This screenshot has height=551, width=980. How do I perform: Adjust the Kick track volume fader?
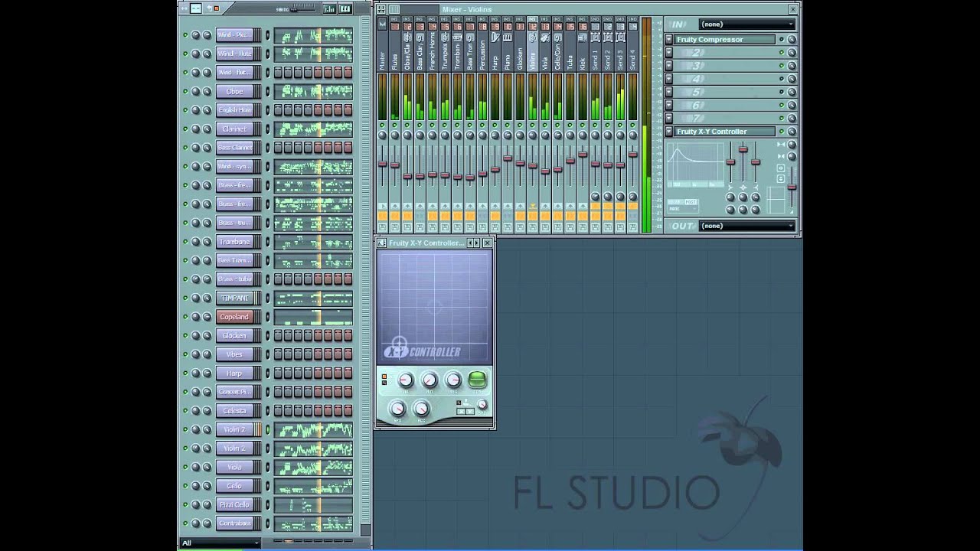pyautogui.click(x=583, y=155)
